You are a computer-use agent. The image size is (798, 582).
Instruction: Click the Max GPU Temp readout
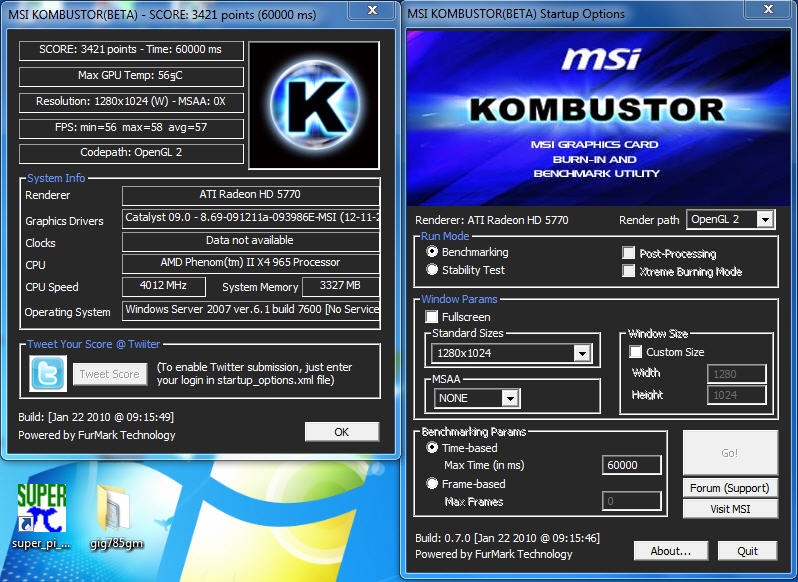131,76
